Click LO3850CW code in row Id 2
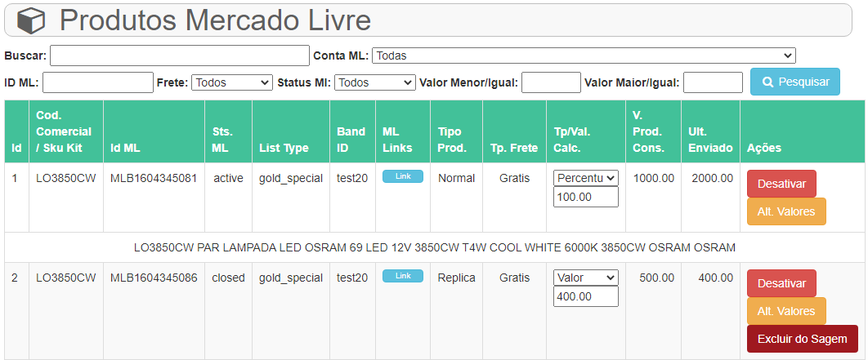 (66, 278)
